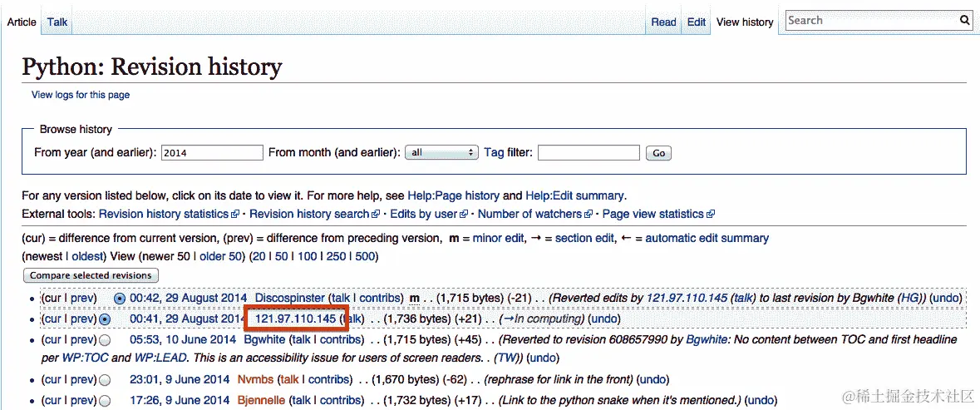Show older 50 revisions
This screenshot has width=980, height=410.
click(x=220, y=256)
